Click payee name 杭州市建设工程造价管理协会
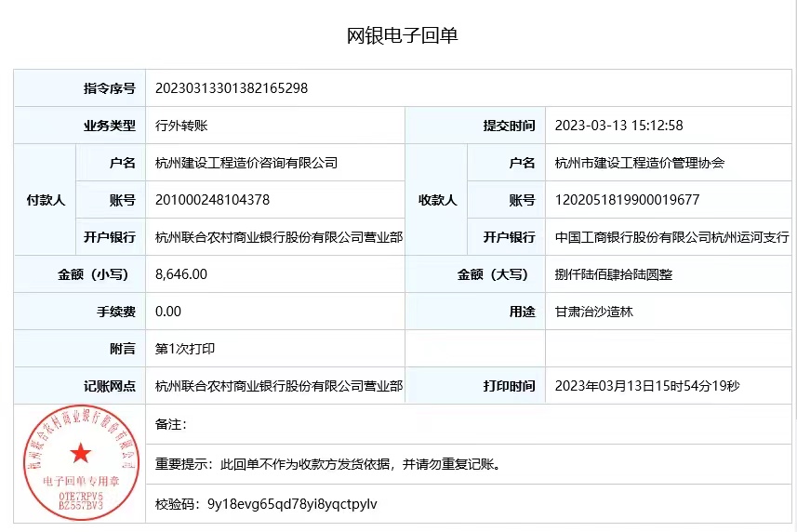Image resolution: width=797 pixels, height=532 pixels. point(639,163)
